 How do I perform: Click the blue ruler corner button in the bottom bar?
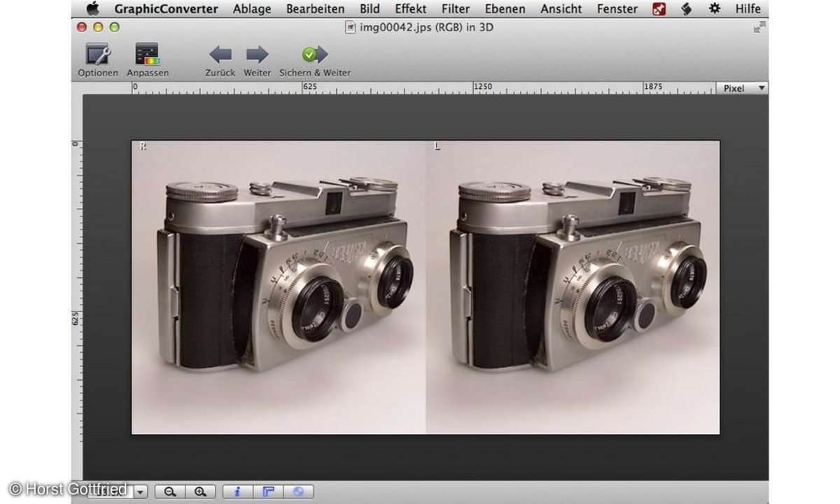[267, 491]
